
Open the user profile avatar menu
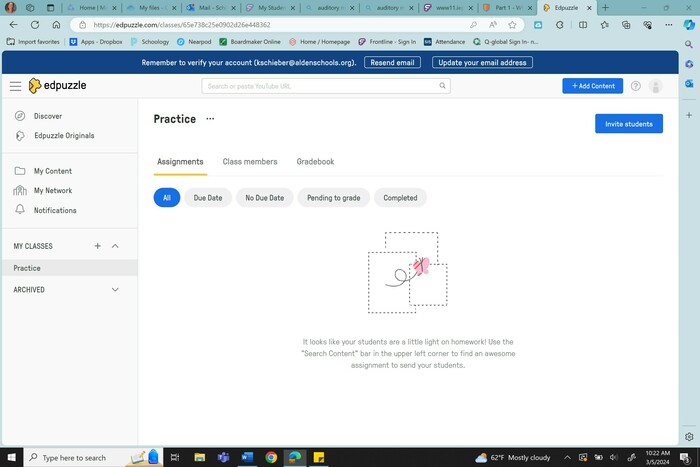(x=656, y=87)
